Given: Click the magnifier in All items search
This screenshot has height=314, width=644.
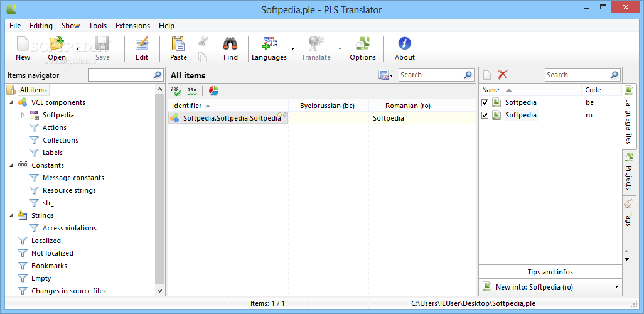Looking at the screenshot, I should coord(468,75).
